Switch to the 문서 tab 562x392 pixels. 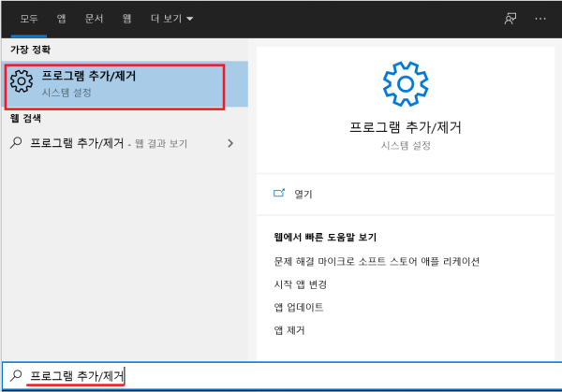point(94,19)
